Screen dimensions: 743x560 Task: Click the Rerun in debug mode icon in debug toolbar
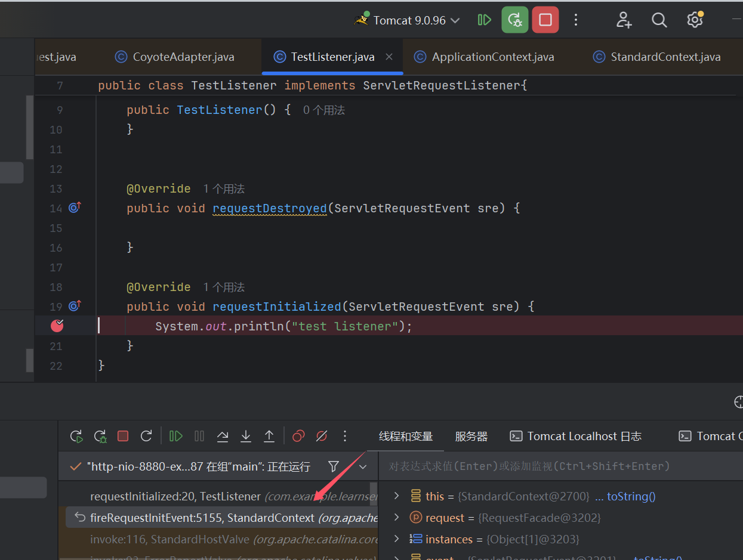(x=100, y=436)
